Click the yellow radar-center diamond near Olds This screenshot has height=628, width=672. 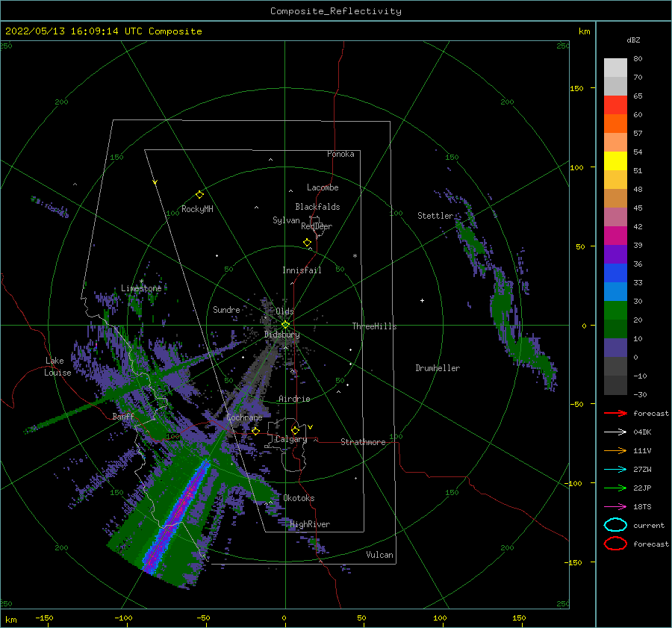coord(285,325)
